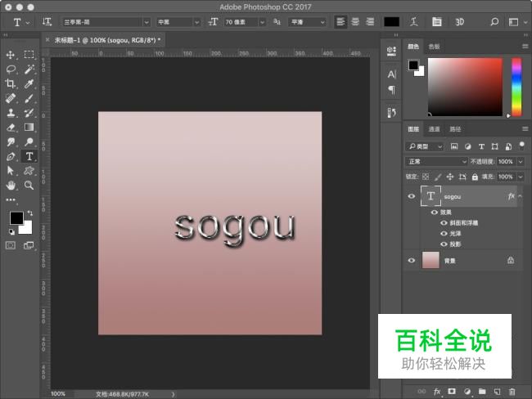Image resolution: width=532 pixels, height=399 pixels.
Task: Select the Lasso tool
Action: coord(11,69)
